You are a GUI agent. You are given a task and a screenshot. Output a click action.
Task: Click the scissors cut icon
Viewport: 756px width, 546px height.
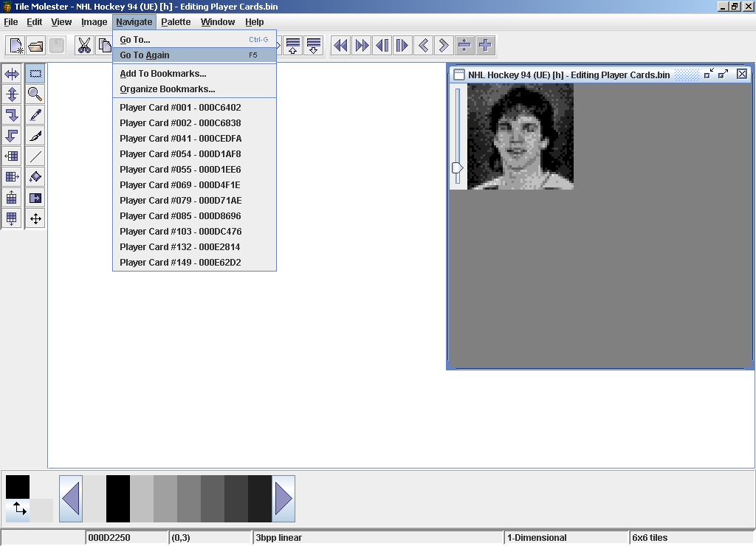[x=84, y=46]
